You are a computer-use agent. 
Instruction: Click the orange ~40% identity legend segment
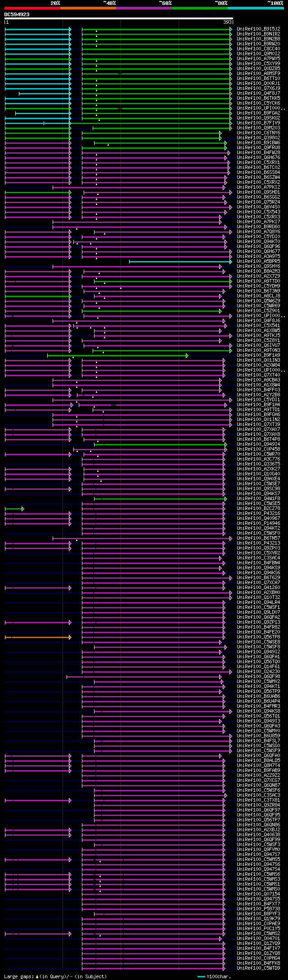tap(88, 8)
